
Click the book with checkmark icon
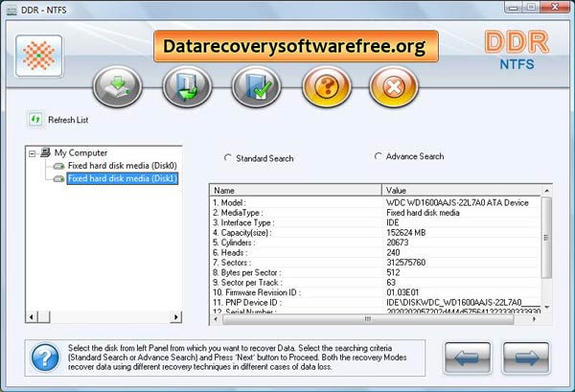tap(256, 86)
